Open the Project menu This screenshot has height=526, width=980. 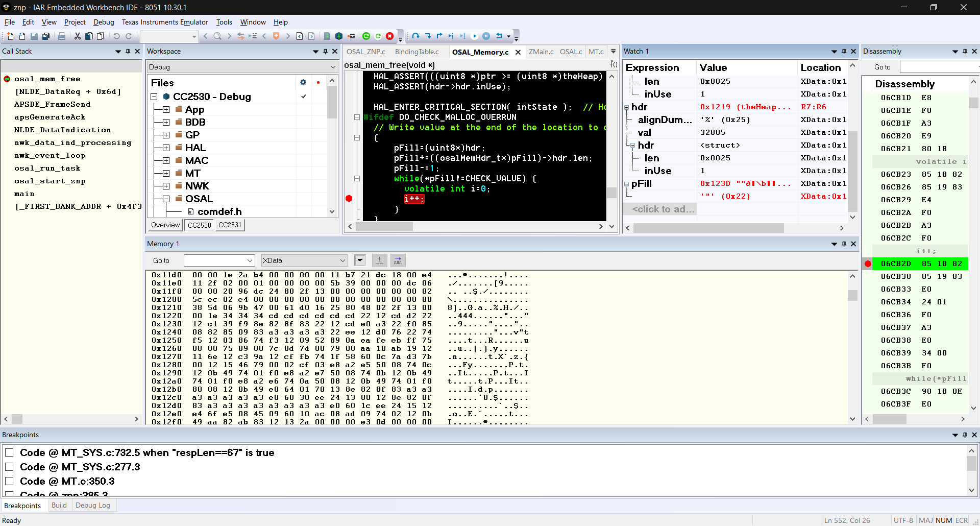[75, 22]
